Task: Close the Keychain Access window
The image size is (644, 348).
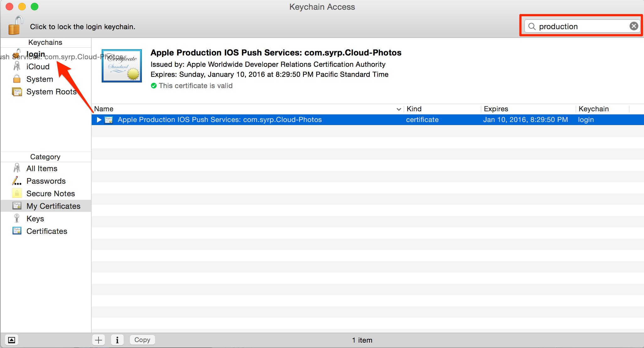Action: click(9, 7)
